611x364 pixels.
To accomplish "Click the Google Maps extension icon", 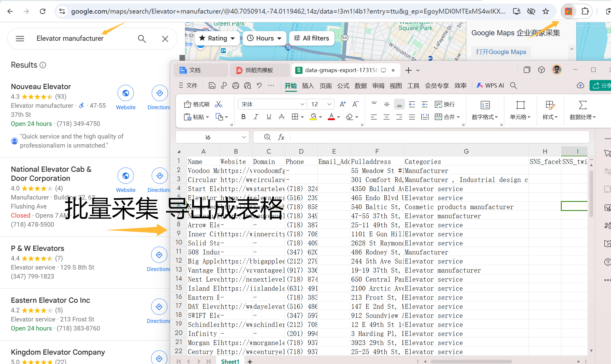I will tap(568, 11).
